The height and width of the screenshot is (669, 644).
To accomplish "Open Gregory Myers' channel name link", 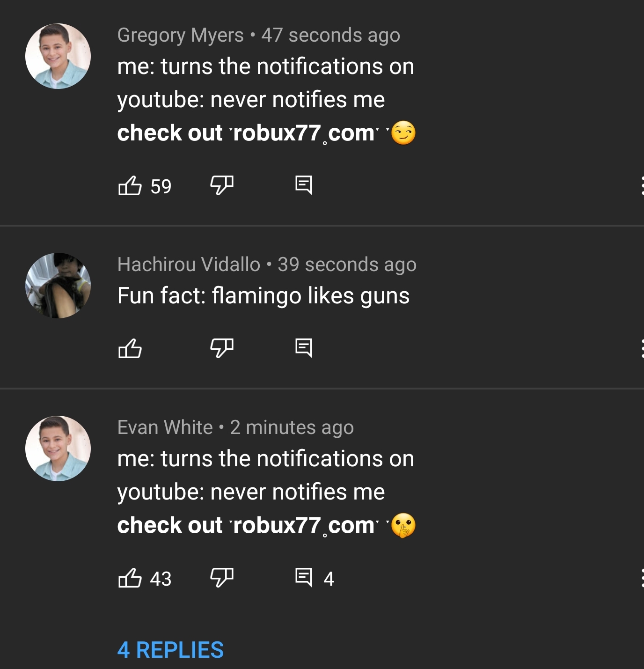I will [180, 35].
